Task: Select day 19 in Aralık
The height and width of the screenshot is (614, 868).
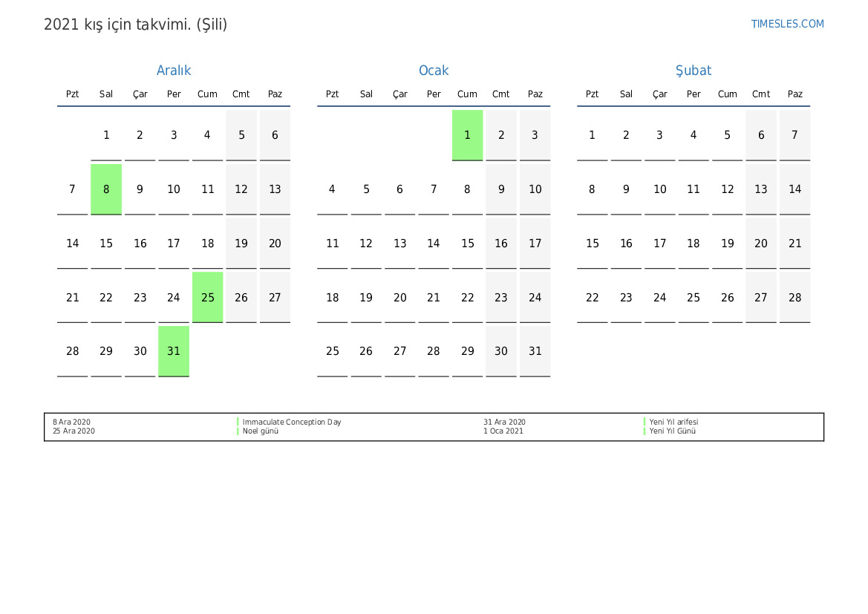Action: coord(241,244)
